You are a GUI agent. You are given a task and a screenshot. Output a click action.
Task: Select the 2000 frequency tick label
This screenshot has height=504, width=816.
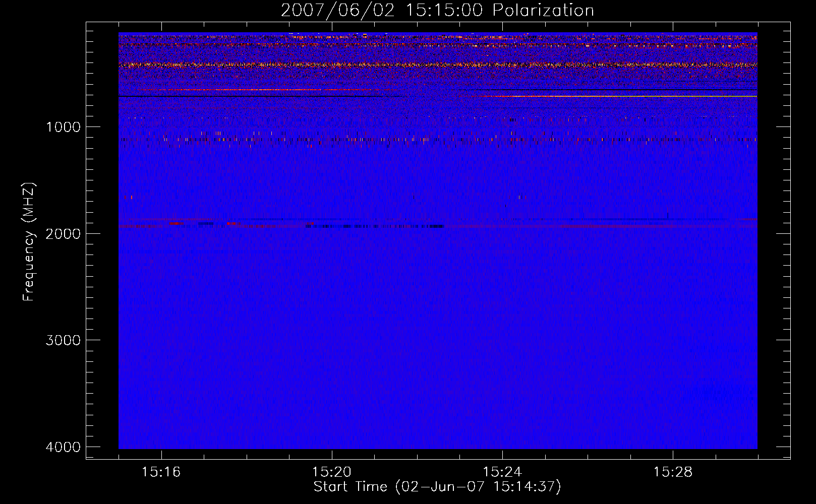[x=63, y=233]
